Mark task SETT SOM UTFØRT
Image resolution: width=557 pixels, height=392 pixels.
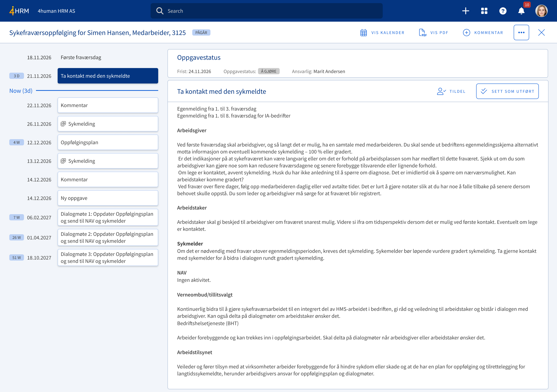(x=507, y=91)
